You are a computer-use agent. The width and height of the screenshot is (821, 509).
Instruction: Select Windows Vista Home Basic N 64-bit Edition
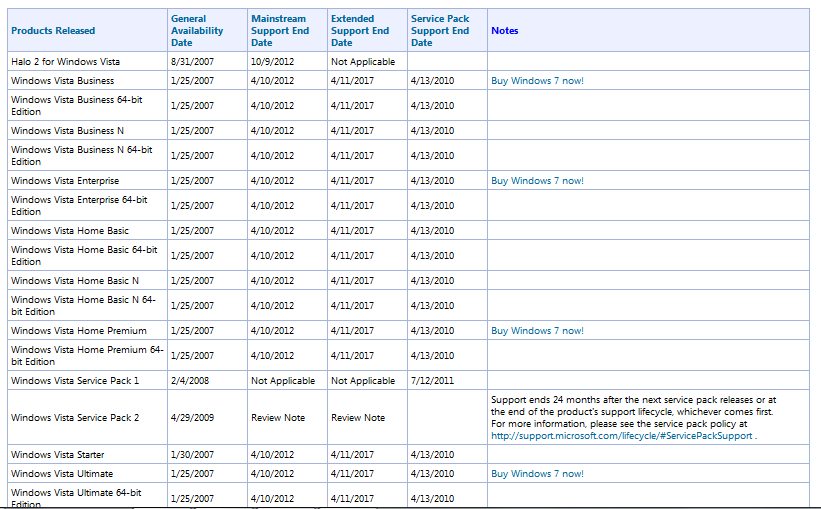(83, 306)
